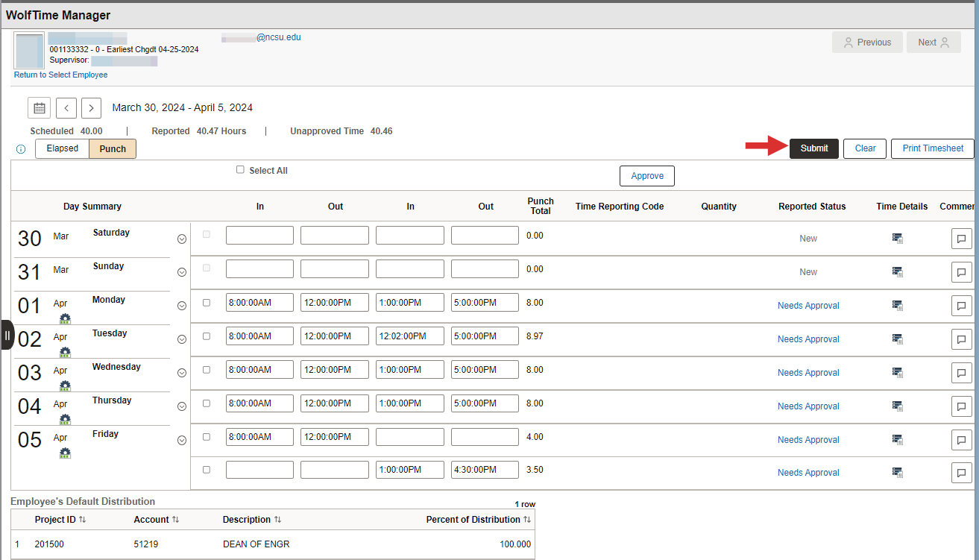
Task: Tick the checkbox for Thursday's row
Action: pyautogui.click(x=207, y=403)
